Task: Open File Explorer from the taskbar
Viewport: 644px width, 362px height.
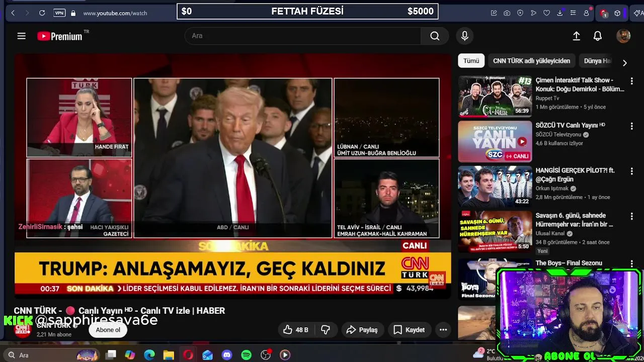Action: [169, 355]
